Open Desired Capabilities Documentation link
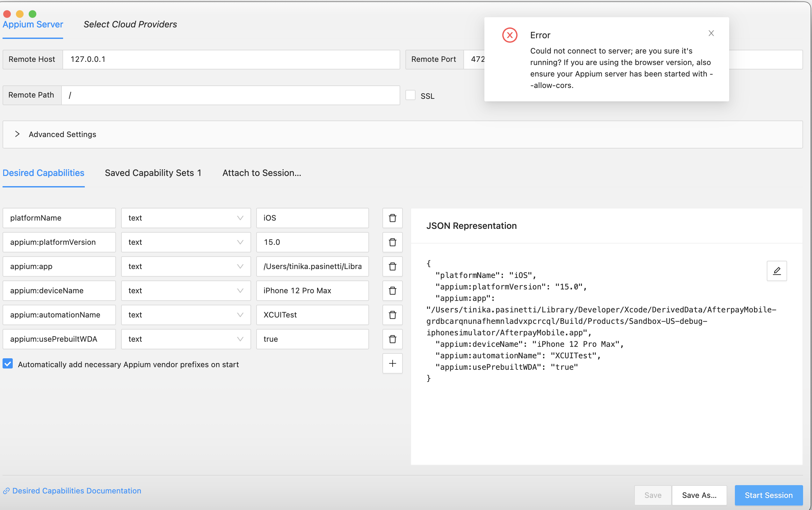Viewport: 812px width, 510px height. (76, 491)
